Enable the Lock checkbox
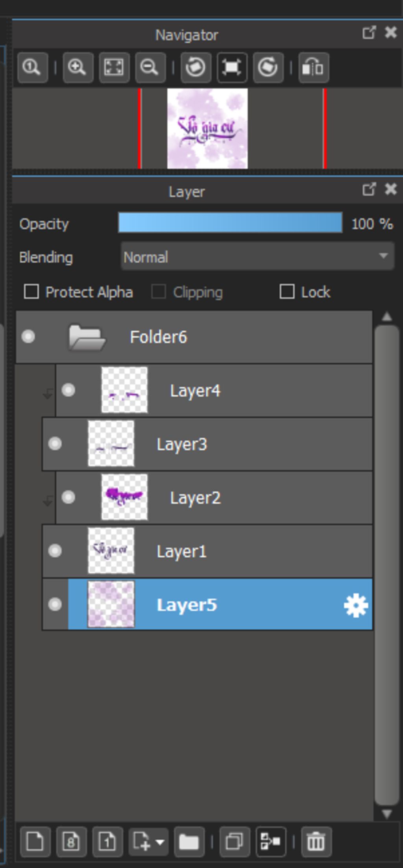403x868 pixels. pos(287,292)
